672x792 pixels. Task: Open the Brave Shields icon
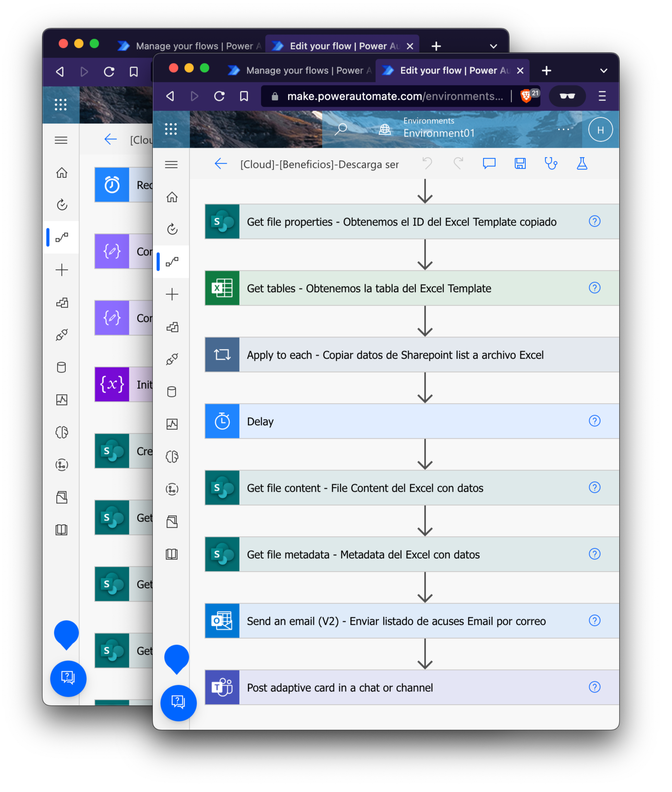(526, 96)
